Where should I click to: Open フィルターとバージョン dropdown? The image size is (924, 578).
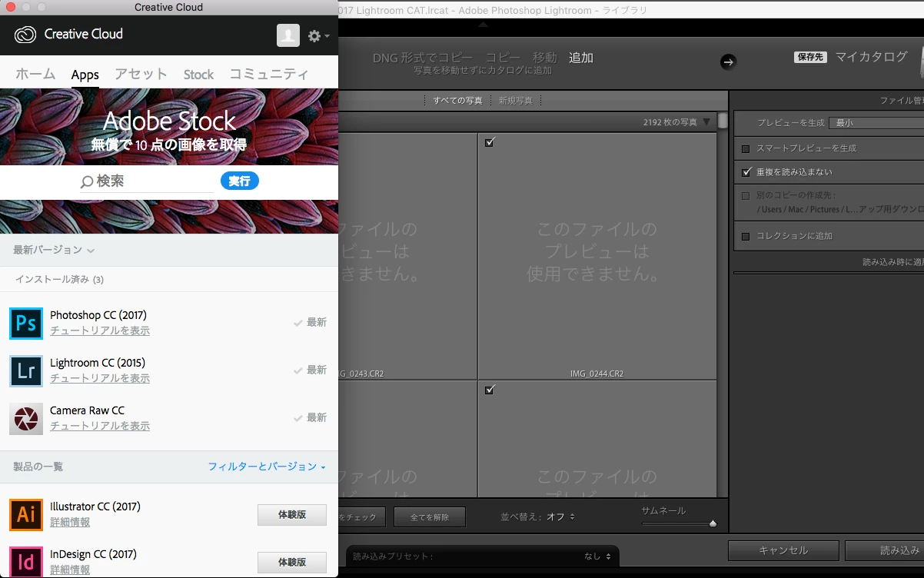point(267,467)
